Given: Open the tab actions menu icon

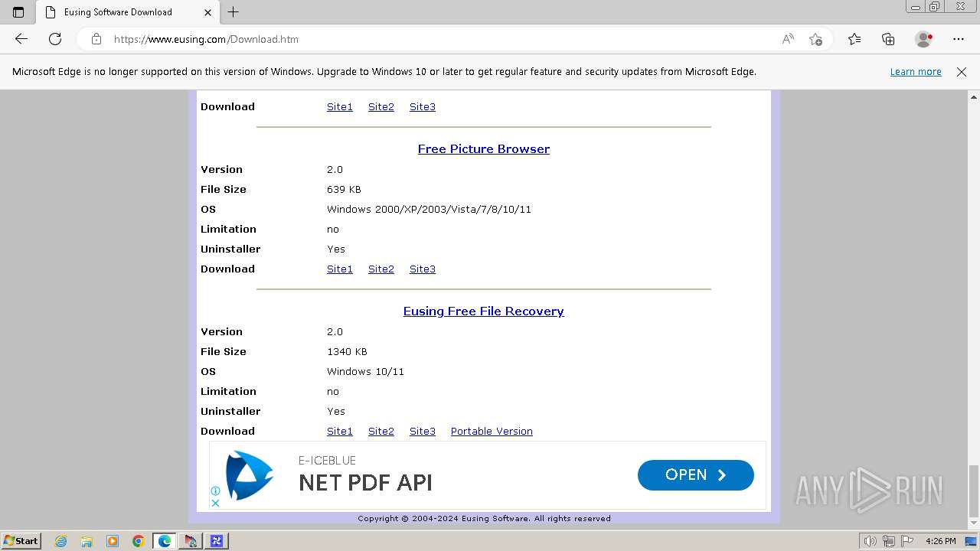Looking at the screenshot, I should [18, 12].
